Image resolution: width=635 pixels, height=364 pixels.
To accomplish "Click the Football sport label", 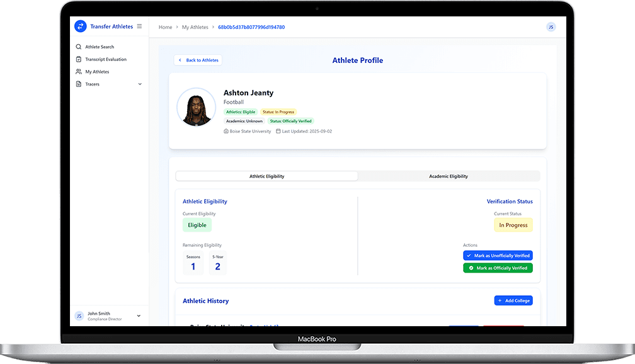I will [234, 102].
